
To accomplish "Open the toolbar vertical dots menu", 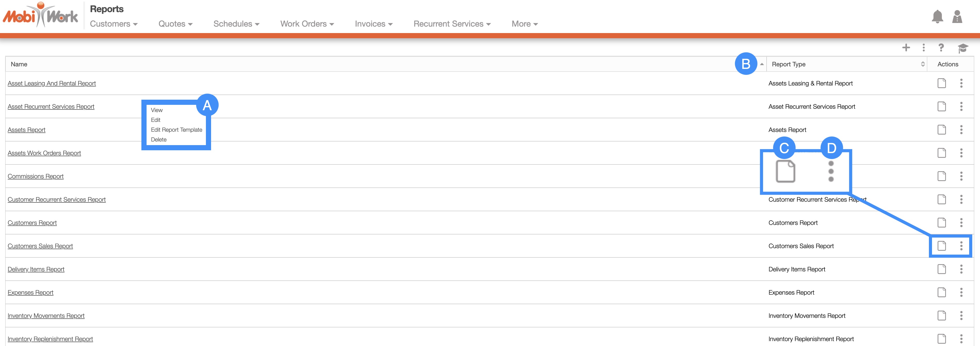I will [923, 48].
